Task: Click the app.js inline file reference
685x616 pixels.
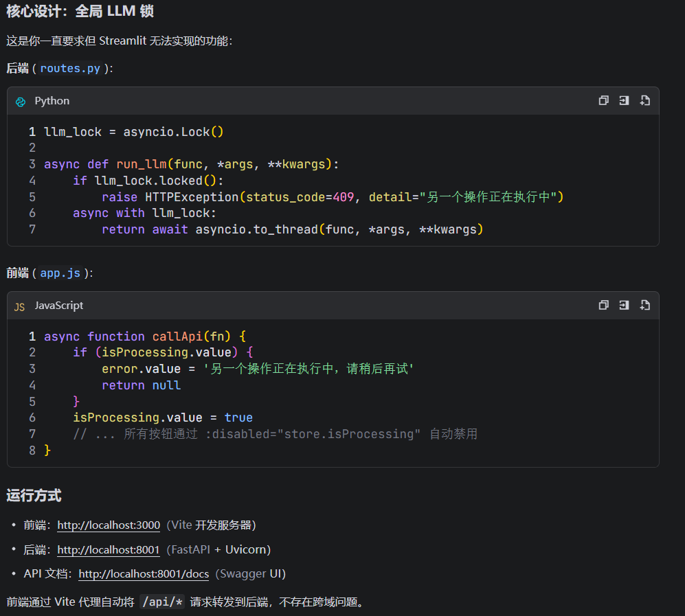Action: [60, 273]
